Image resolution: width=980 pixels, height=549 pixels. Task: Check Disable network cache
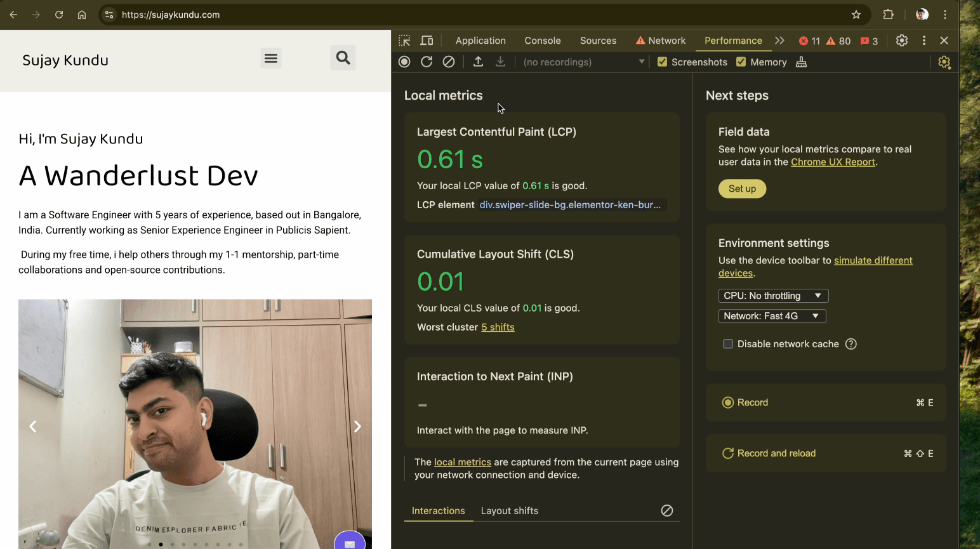point(727,343)
